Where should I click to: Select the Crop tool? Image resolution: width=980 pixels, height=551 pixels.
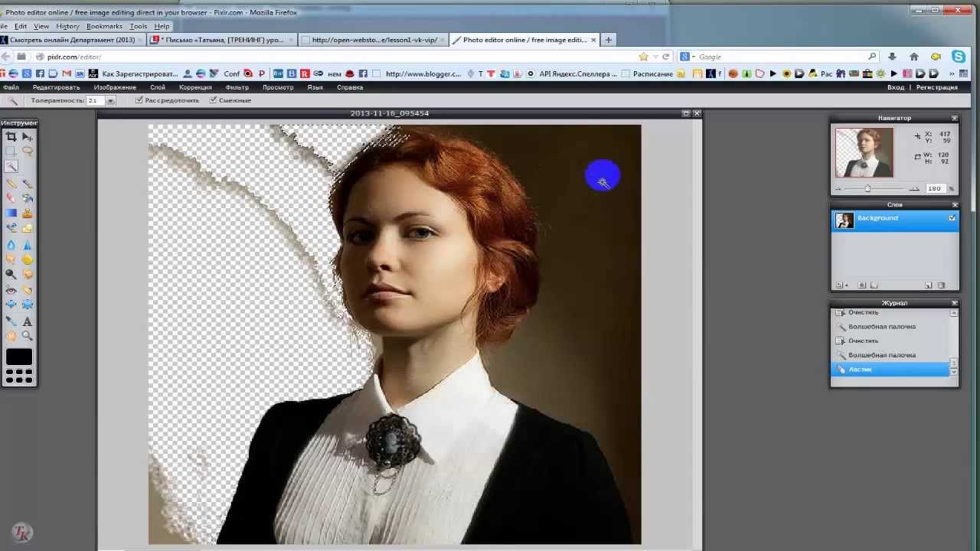point(11,137)
